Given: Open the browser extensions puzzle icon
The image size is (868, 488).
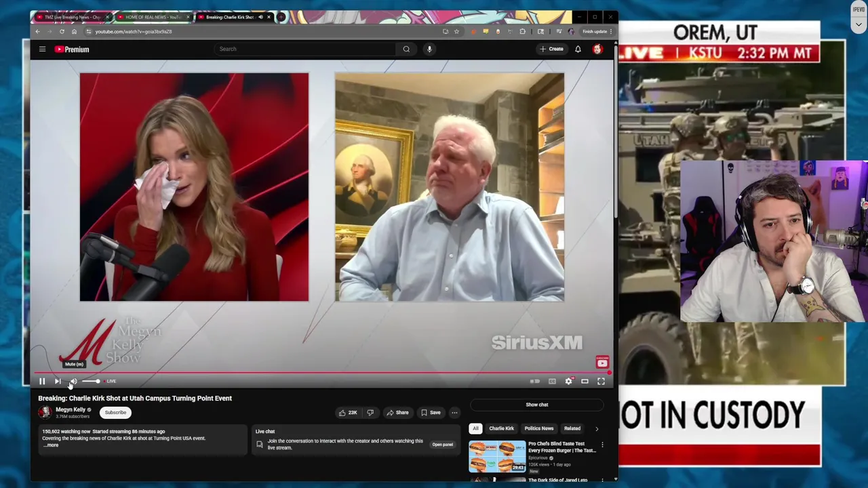Looking at the screenshot, I should click(522, 31).
